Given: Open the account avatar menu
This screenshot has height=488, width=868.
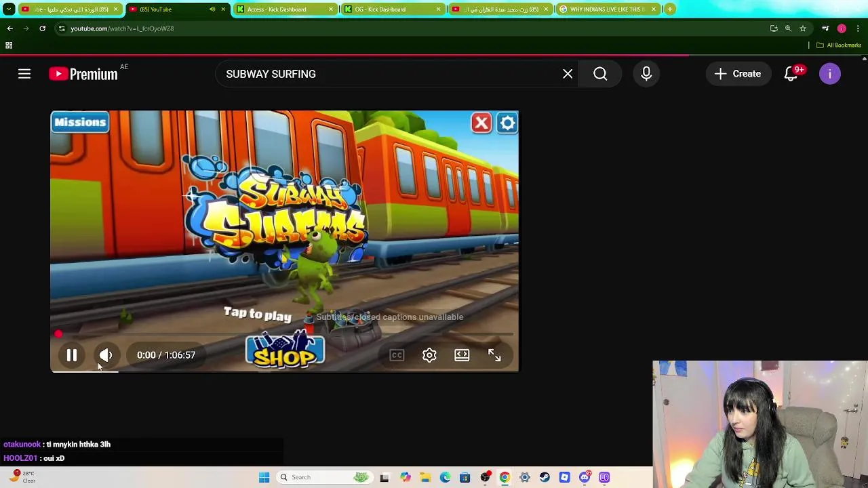Looking at the screenshot, I should (830, 74).
